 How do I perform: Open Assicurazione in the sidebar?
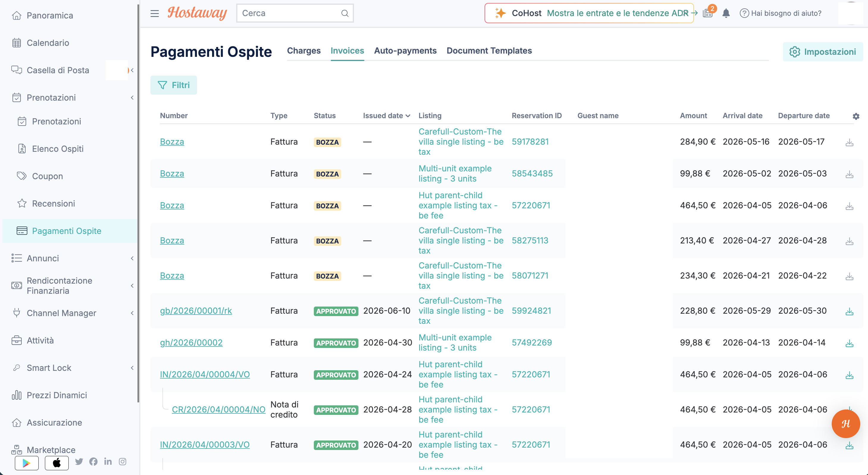(54, 422)
